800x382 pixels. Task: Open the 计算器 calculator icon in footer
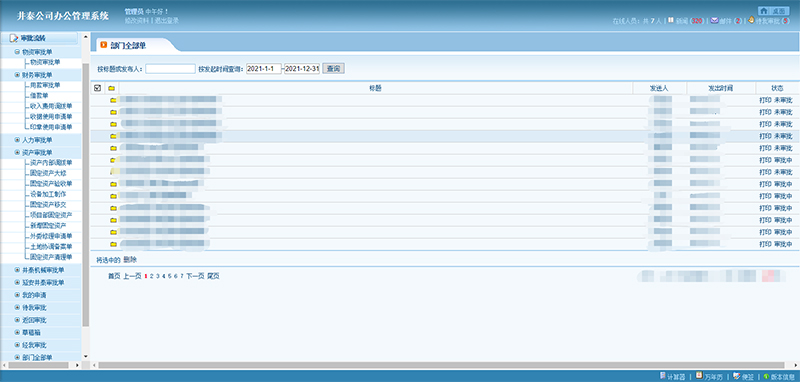click(662, 376)
